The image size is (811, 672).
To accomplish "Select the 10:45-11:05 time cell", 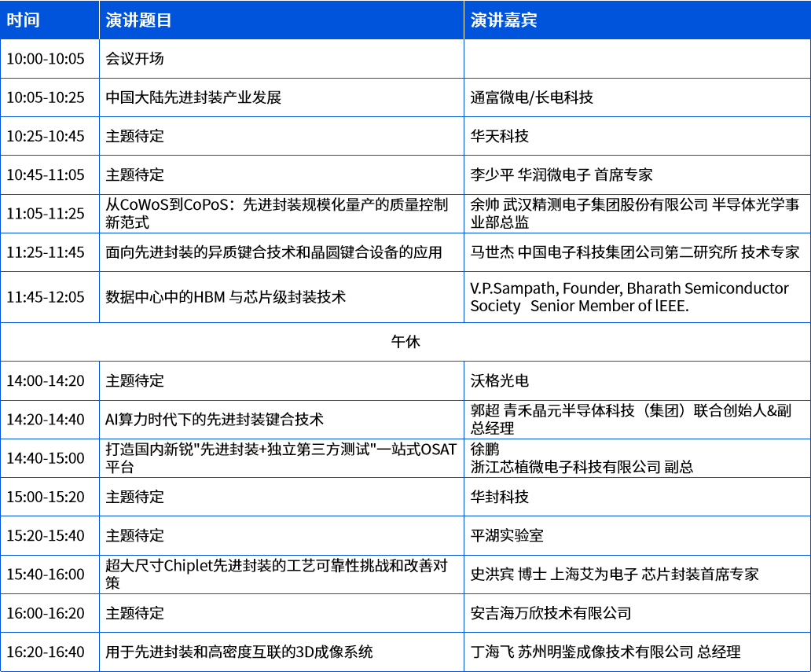I will (x=50, y=174).
